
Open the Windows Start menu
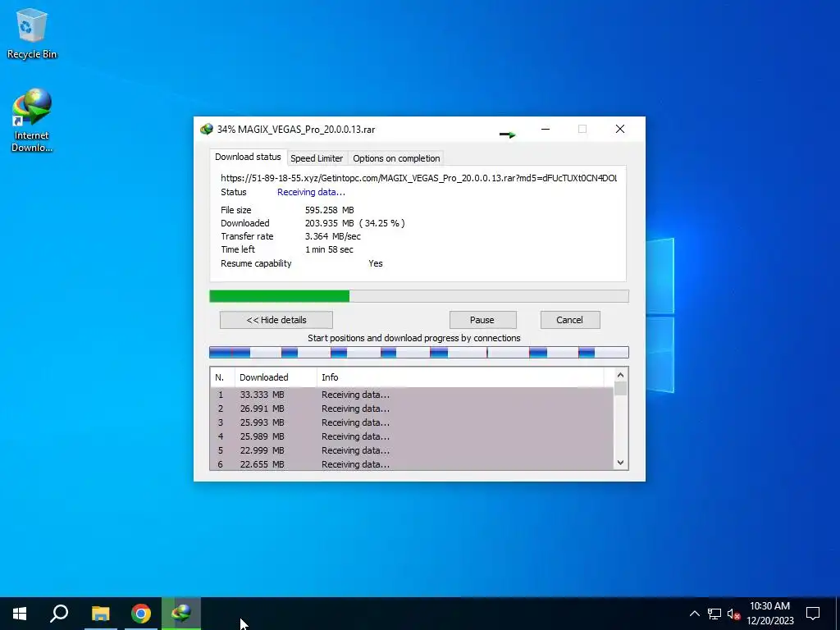tap(20, 614)
